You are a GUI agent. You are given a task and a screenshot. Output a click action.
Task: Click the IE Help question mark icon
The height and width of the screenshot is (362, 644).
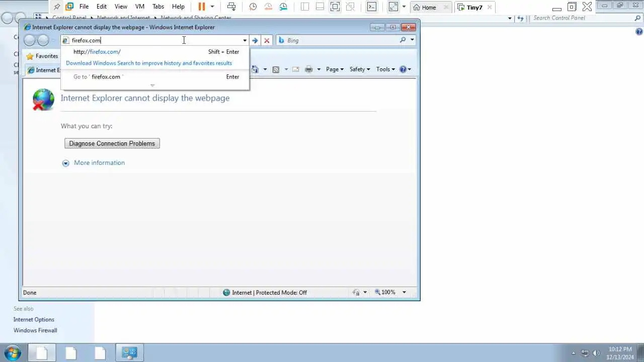(403, 69)
